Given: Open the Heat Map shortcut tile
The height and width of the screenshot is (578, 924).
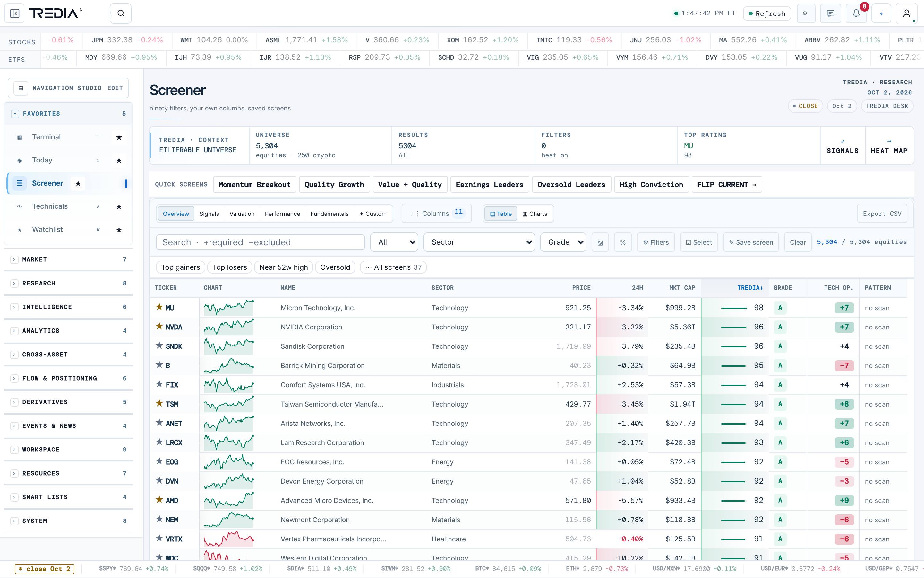Looking at the screenshot, I should (x=889, y=146).
